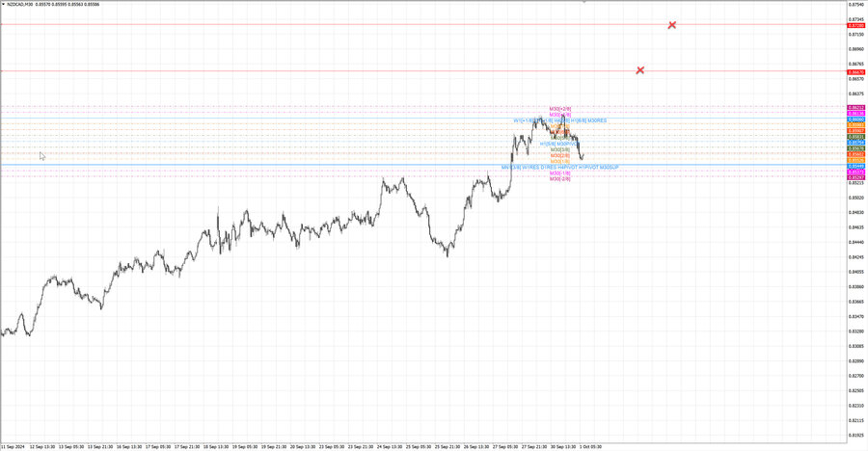Select the red X marker on the 0.87280 line
This screenshot has width=868, height=451.
[671, 25]
